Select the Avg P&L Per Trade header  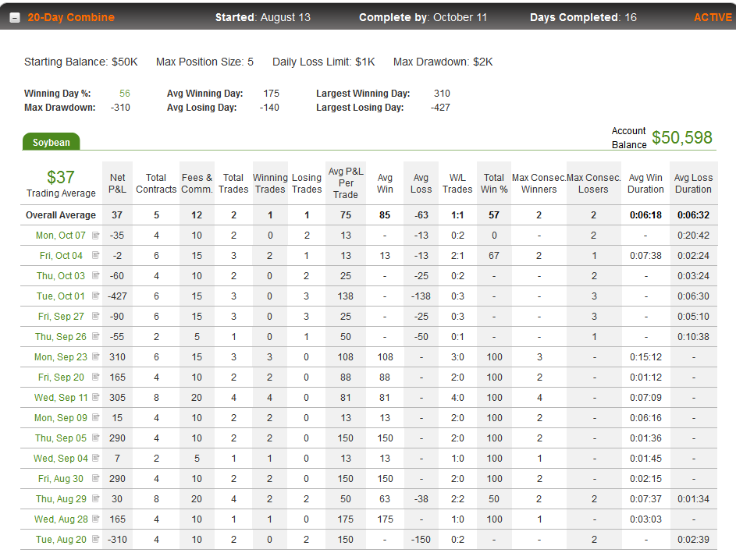click(x=346, y=183)
